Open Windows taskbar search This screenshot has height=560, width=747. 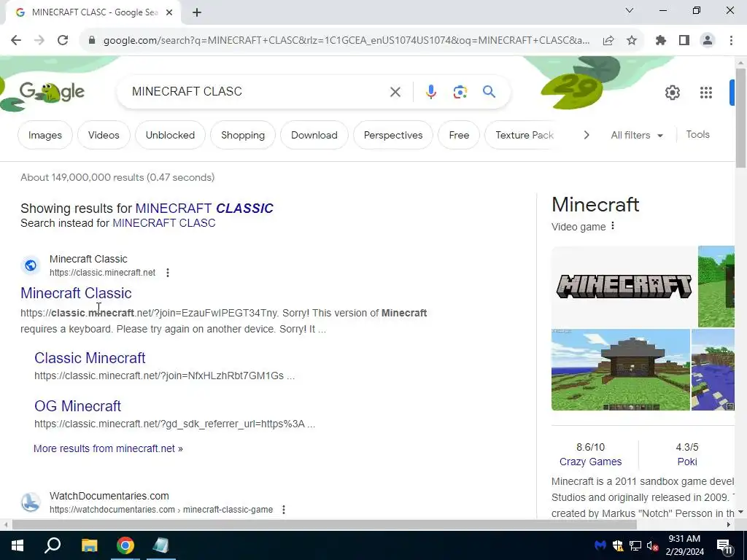click(53, 545)
